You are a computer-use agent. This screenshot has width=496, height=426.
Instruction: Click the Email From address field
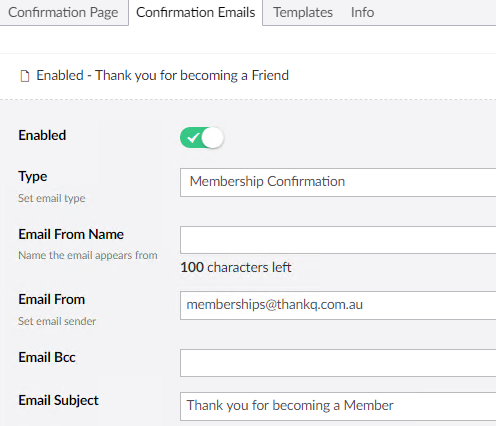338,305
